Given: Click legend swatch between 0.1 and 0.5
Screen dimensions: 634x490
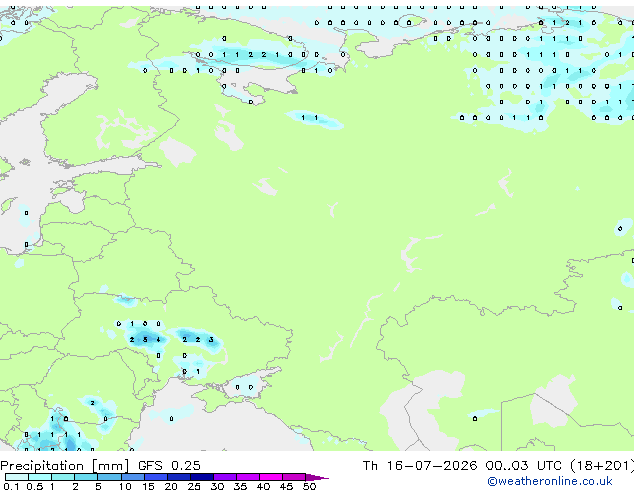Looking at the screenshot, I should (x=17, y=477).
